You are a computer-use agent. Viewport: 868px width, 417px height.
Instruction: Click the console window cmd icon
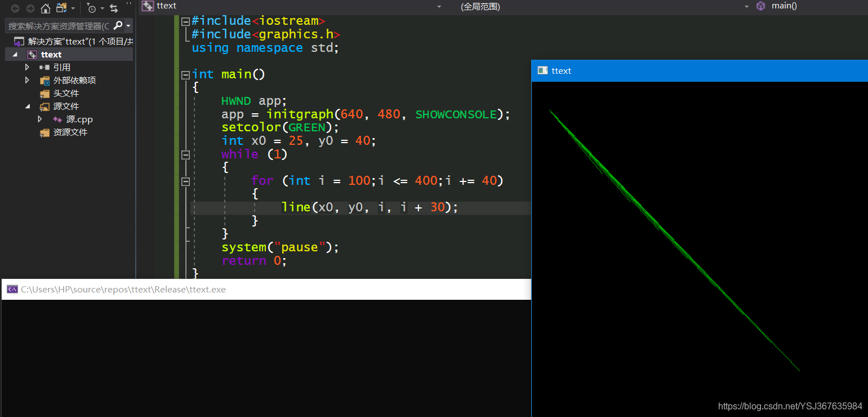[12, 289]
